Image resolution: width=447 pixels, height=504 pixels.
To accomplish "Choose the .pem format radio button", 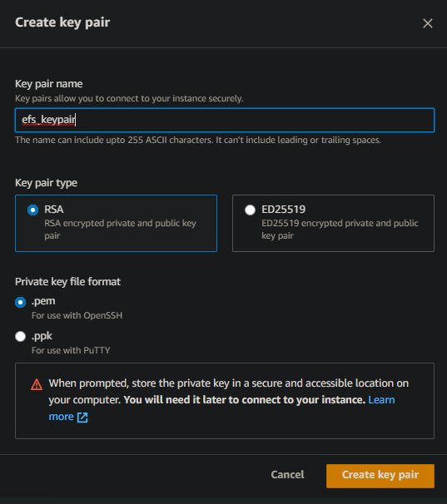I will click(x=20, y=302).
